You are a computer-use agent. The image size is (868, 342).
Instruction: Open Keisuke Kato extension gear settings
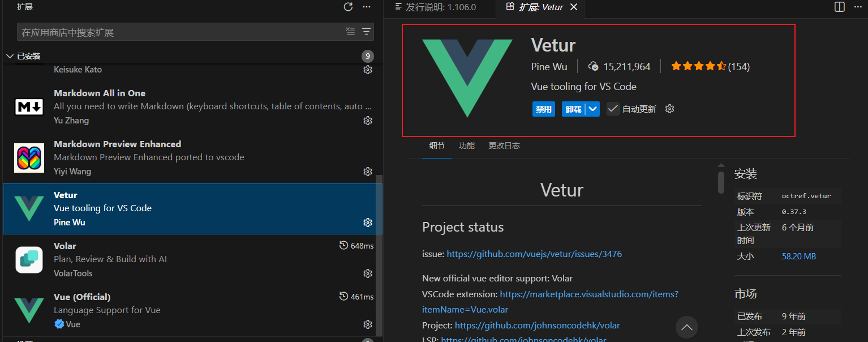pos(368,70)
